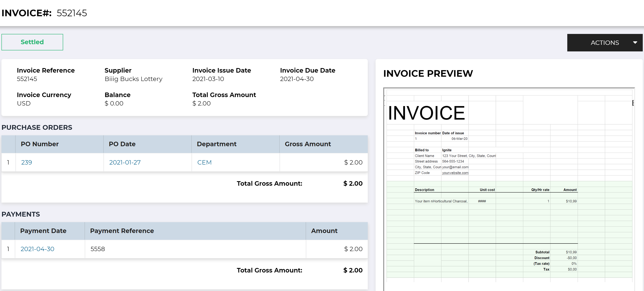Click the PAYMENTS section heading

(x=21, y=214)
